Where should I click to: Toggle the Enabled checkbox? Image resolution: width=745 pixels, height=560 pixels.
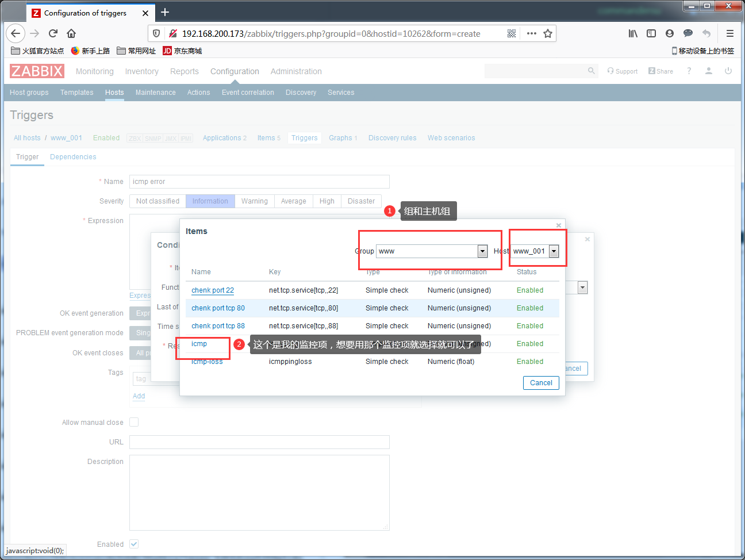134,544
